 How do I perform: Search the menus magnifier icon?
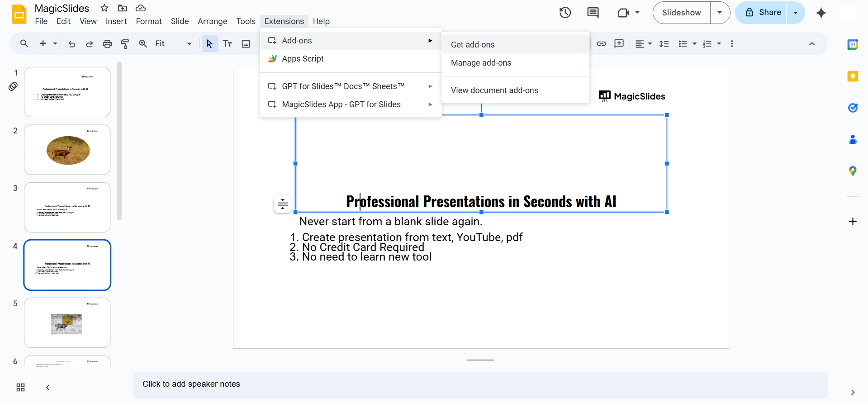click(24, 43)
